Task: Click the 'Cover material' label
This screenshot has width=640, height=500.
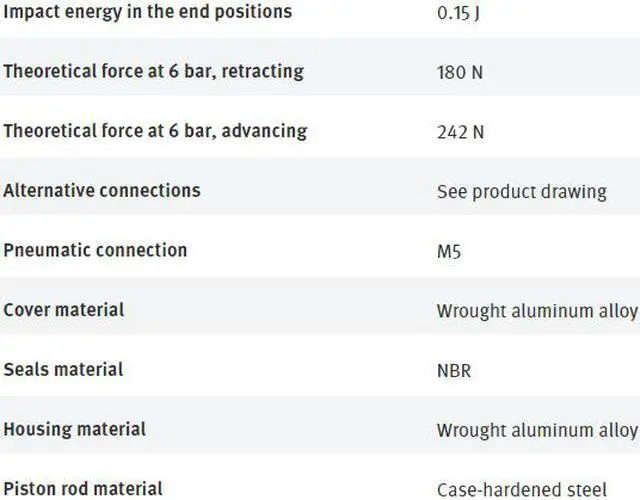Action: click(64, 310)
